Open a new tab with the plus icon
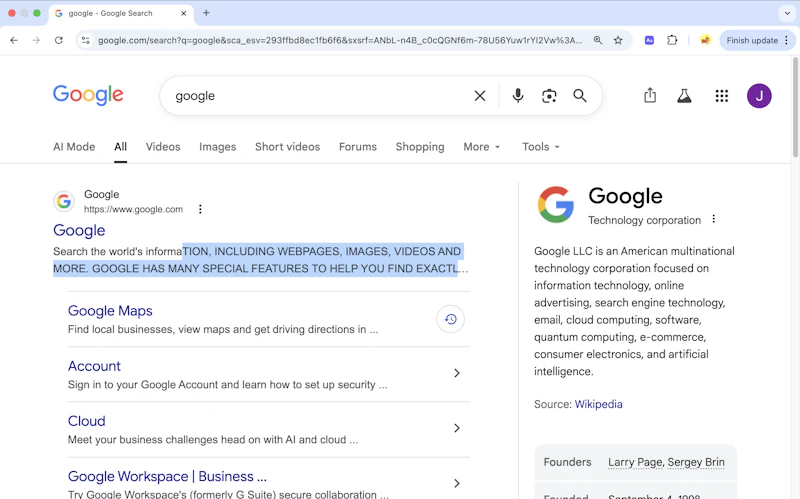Viewport: 800px width, 499px height. [206, 13]
